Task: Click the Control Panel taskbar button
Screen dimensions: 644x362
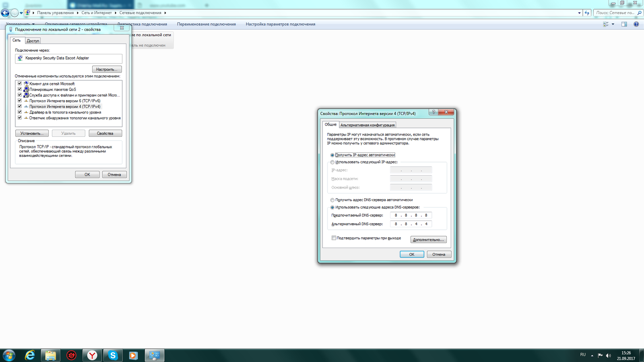Action: [x=155, y=355]
